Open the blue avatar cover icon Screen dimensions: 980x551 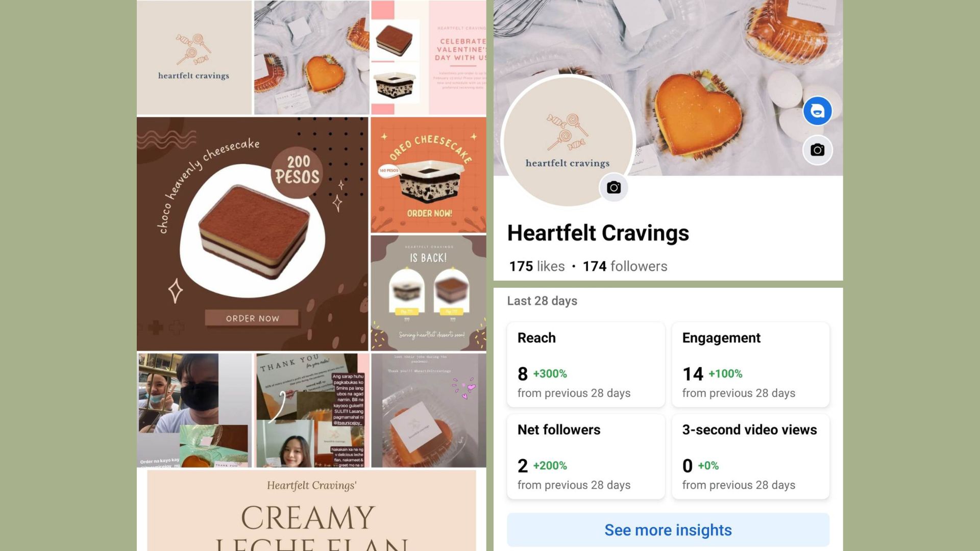pos(817,111)
